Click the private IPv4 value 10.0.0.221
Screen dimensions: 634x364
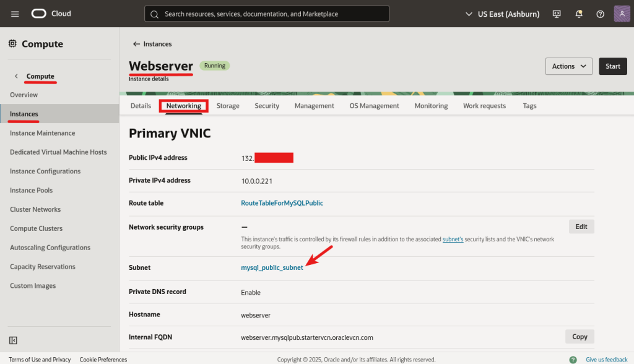[257, 181]
